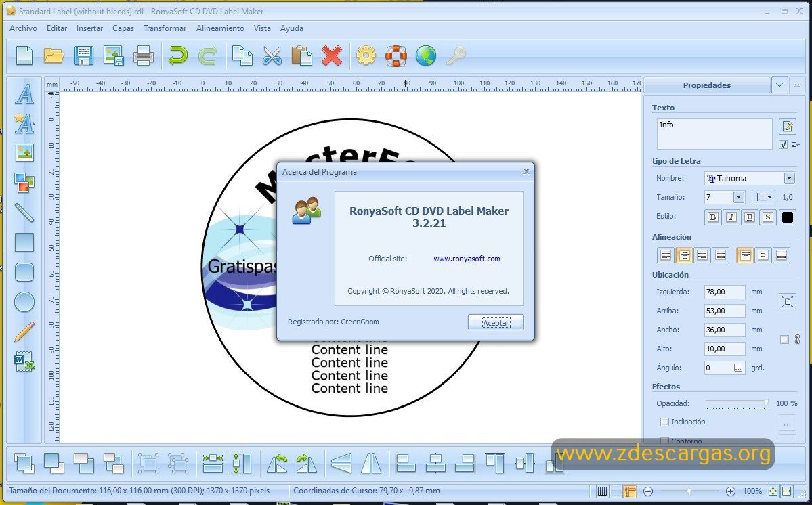Create a new document with the blank page icon
The height and width of the screenshot is (505, 812).
click(24, 56)
